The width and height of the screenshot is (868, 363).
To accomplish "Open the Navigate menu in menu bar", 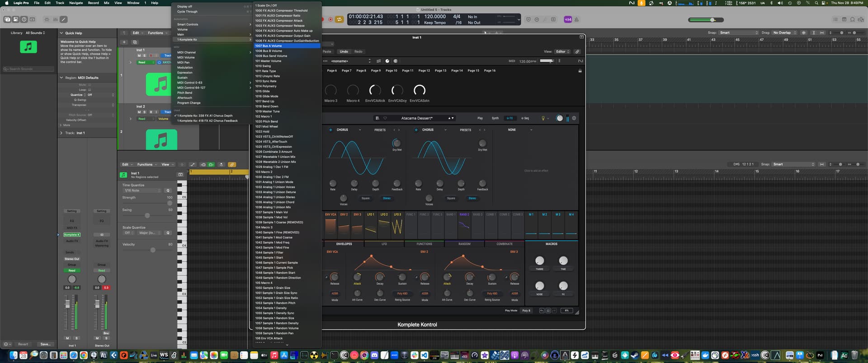I will pyautogui.click(x=76, y=3).
